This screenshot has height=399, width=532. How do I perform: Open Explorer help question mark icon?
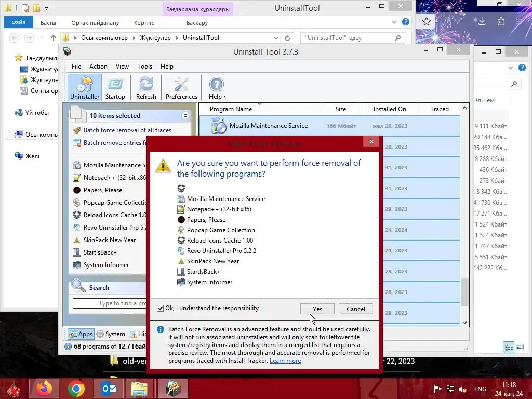[x=405, y=22]
